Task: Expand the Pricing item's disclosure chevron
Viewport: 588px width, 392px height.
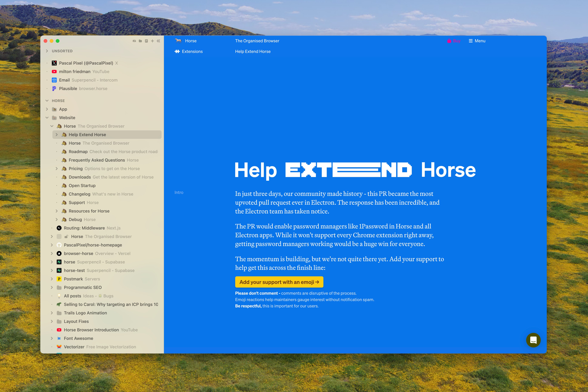Action: (x=57, y=169)
